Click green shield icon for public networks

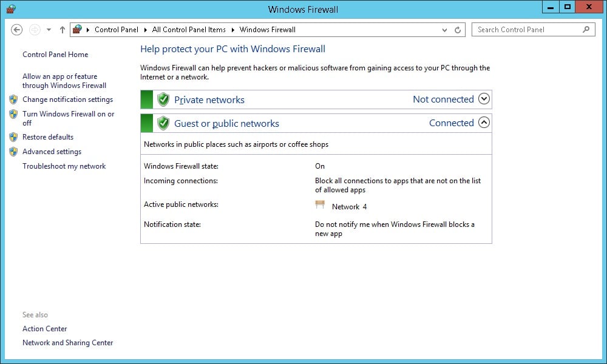click(163, 123)
